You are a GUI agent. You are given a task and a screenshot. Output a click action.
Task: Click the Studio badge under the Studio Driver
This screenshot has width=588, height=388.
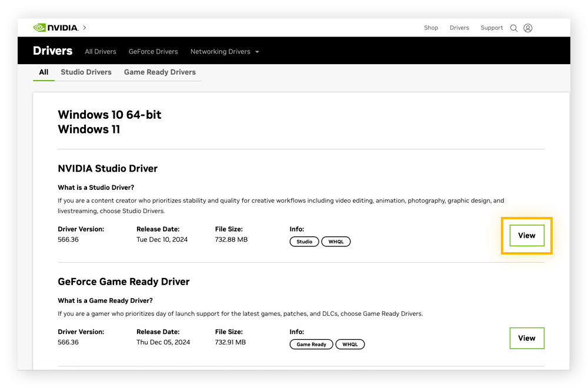coord(304,241)
